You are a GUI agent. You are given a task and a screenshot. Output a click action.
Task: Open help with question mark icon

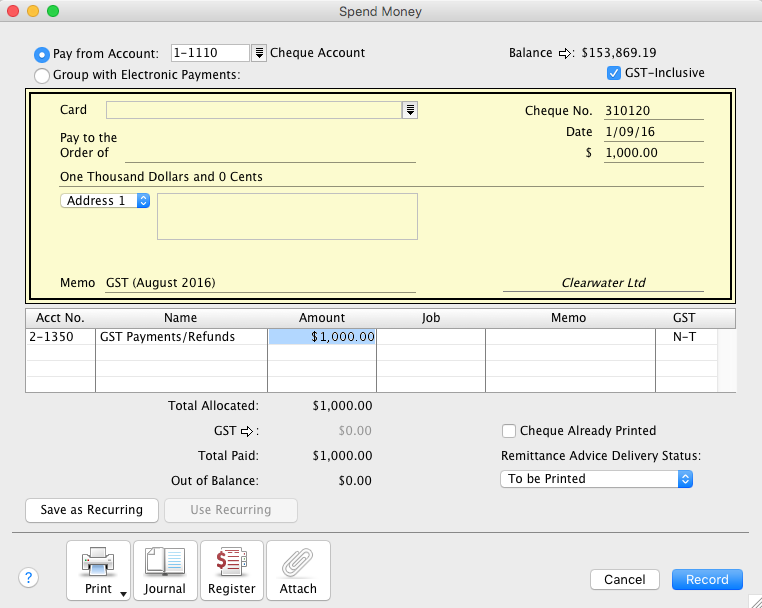tap(28, 577)
